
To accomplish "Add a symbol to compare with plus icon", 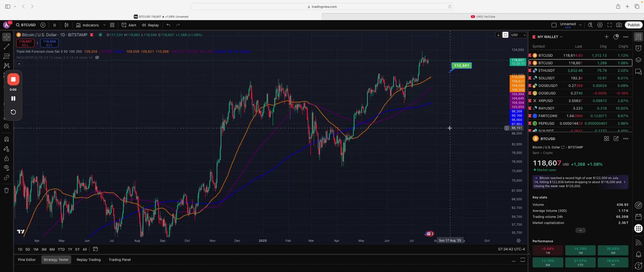I will pyautogui.click(x=43, y=25).
